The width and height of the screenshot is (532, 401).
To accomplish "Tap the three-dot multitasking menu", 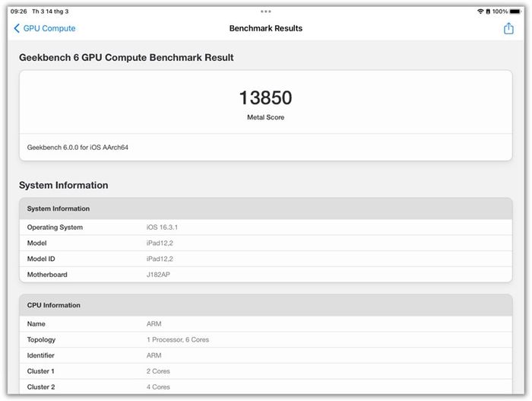I will click(x=266, y=11).
